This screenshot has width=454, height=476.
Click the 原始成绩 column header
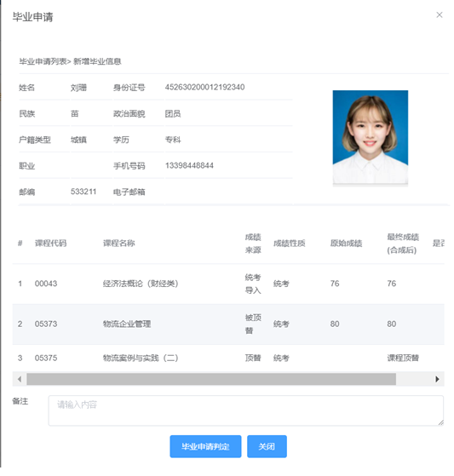(x=346, y=244)
